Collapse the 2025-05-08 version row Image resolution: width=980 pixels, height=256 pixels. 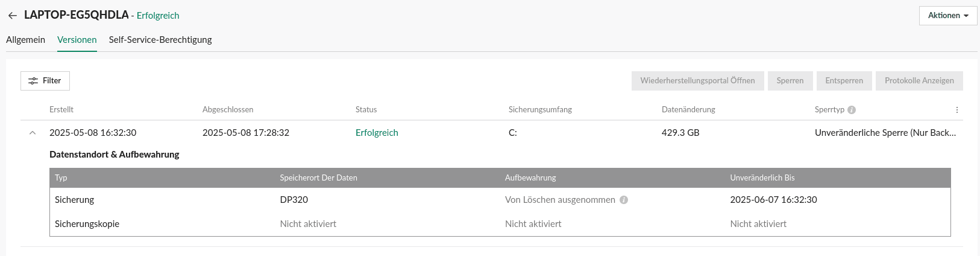point(33,133)
